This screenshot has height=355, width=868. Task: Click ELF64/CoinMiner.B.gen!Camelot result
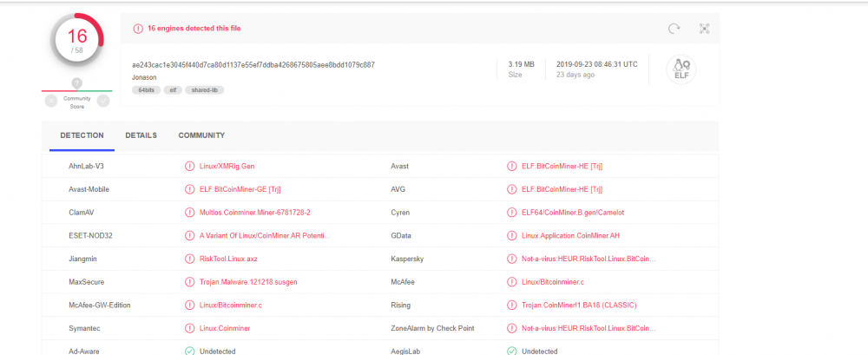point(574,213)
